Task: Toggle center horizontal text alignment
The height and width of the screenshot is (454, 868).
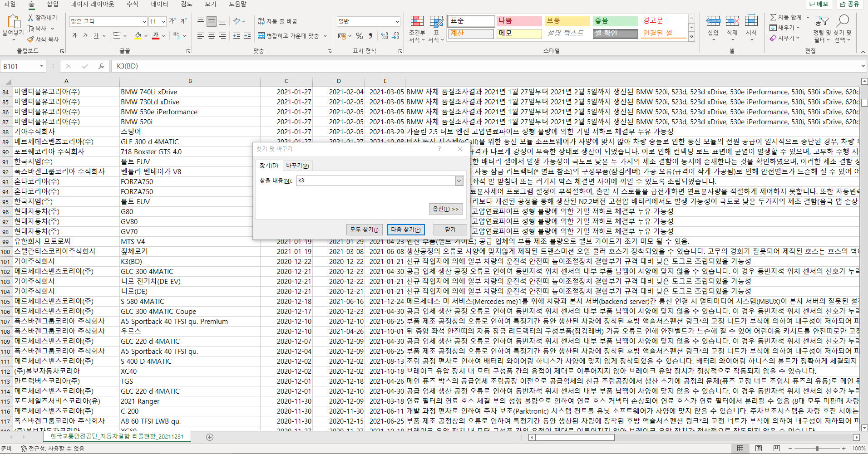Action: 212,36
